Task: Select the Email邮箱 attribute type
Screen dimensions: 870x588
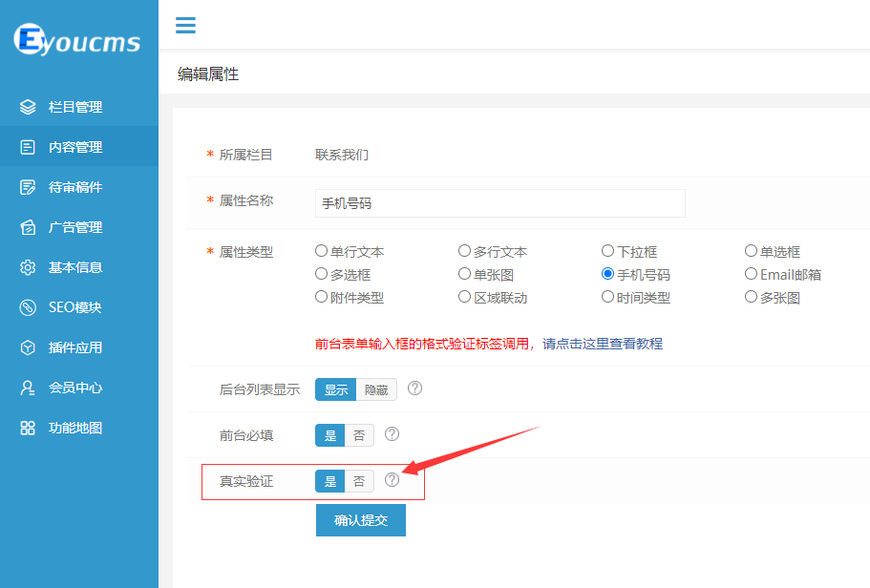Action: click(752, 273)
